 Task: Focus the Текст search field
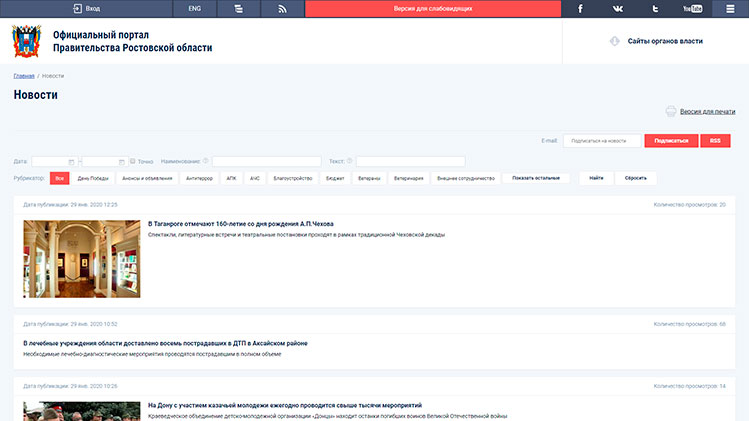click(410, 162)
